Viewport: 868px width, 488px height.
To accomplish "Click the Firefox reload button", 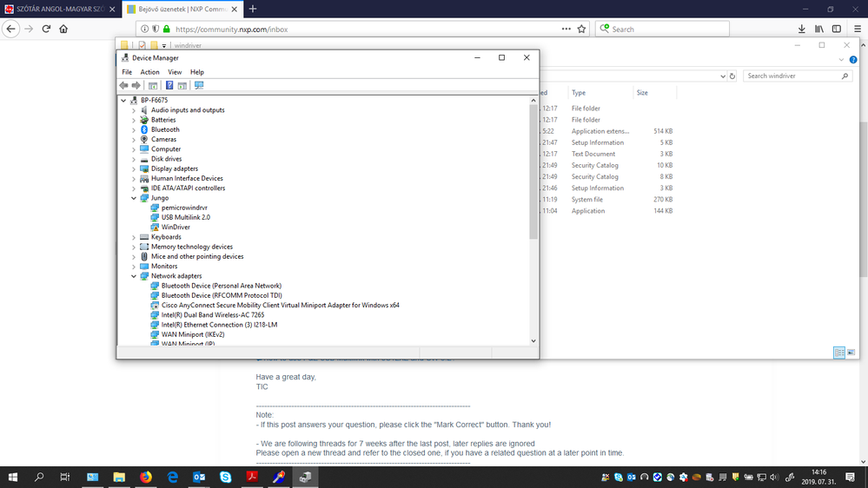I will click(x=47, y=29).
